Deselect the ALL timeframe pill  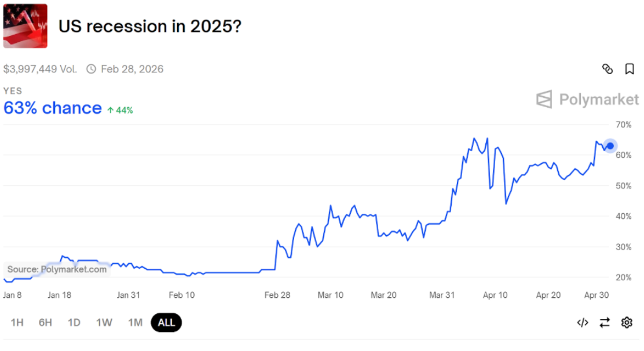click(166, 323)
